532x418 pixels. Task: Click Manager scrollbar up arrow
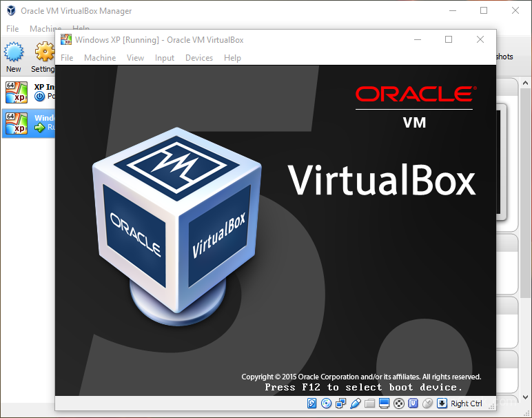point(526,83)
